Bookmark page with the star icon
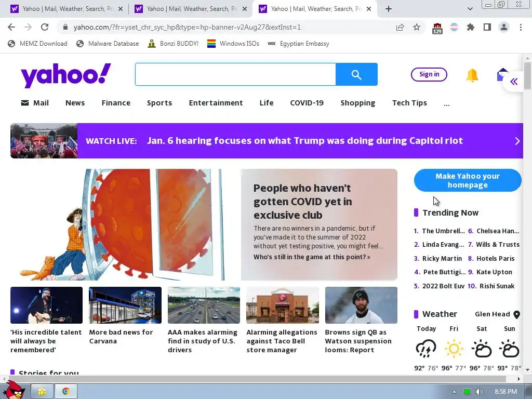 [417, 27]
